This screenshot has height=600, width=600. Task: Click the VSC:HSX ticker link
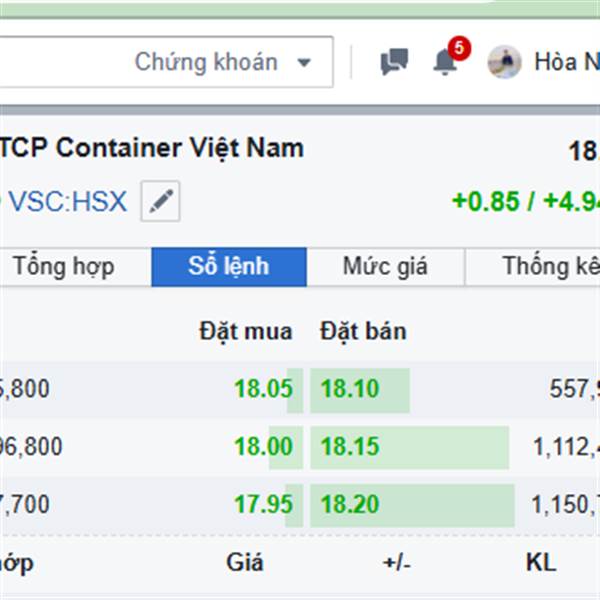coord(68,201)
